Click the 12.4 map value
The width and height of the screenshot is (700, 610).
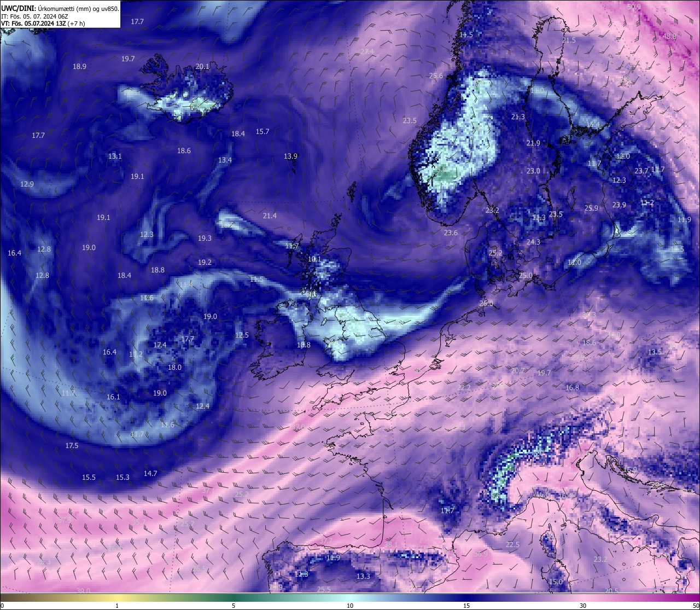(202, 406)
